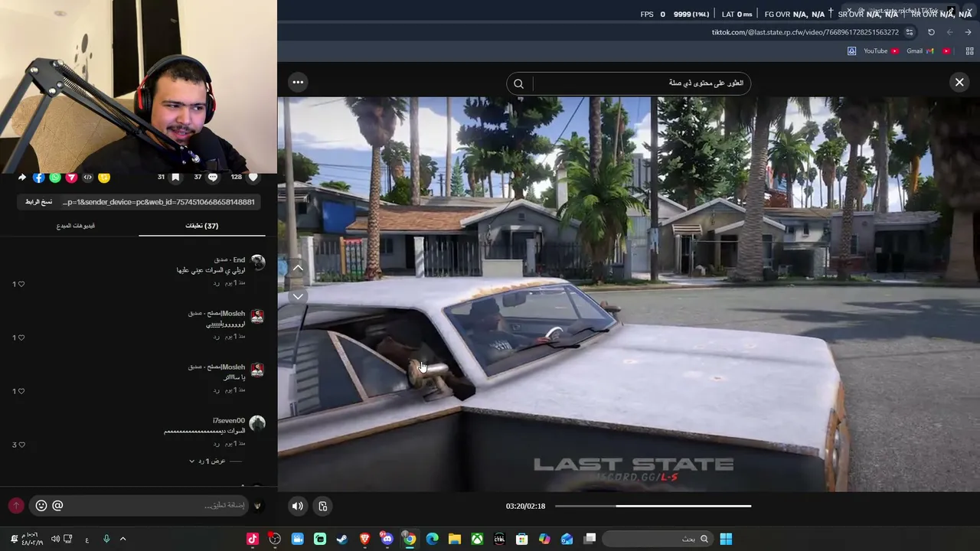Reload the page in the browser

931,32
